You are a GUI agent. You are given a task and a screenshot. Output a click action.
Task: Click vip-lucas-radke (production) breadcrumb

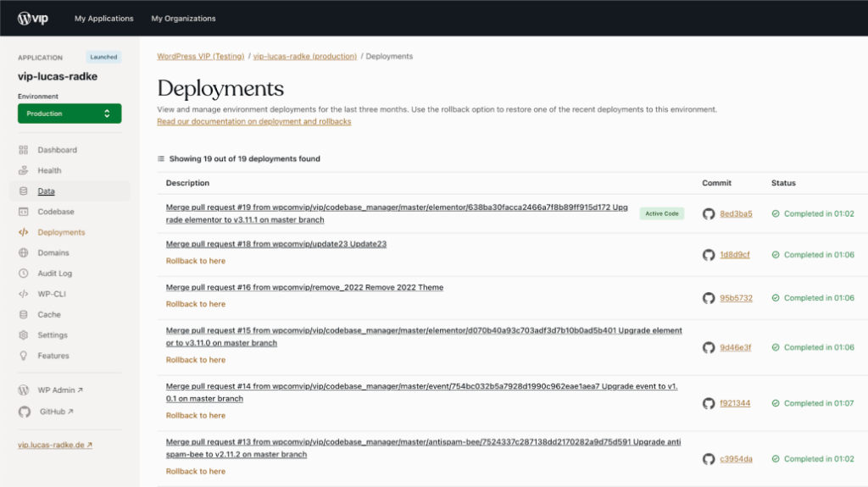coord(305,57)
